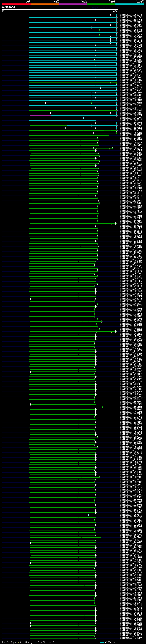This screenshot has height=644, width=146.
Task: Click purple alignment segment of Q69YA0 row
Action: pos(40,113)
